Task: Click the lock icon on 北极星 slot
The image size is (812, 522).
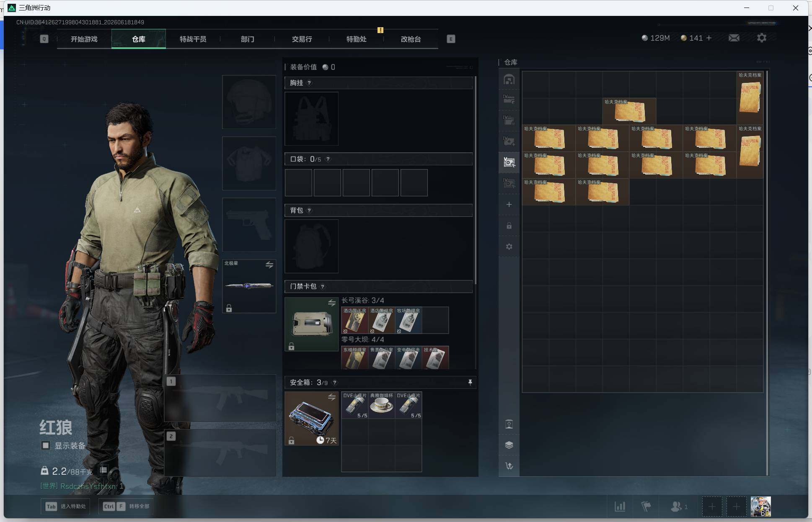Action: (x=229, y=309)
